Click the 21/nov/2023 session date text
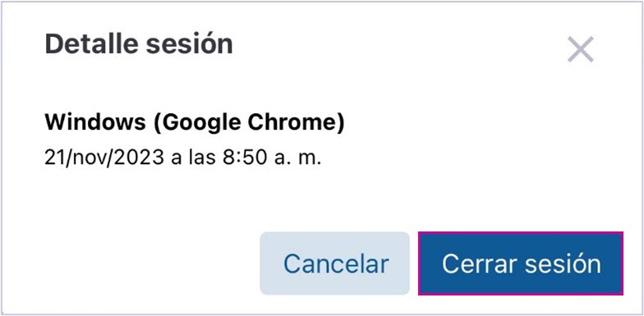Viewport: 644px width, 316px height. coord(104,158)
